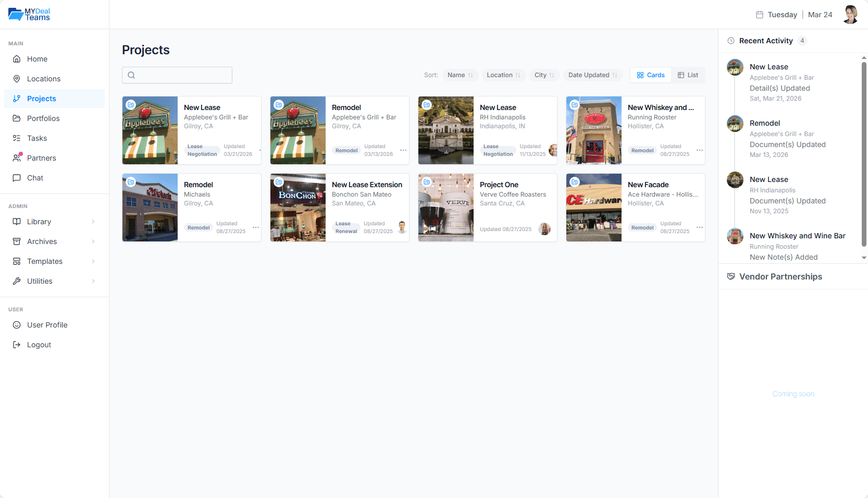Switch to Cards view
Viewport: 868px width, 498px height.
click(651, 75)
